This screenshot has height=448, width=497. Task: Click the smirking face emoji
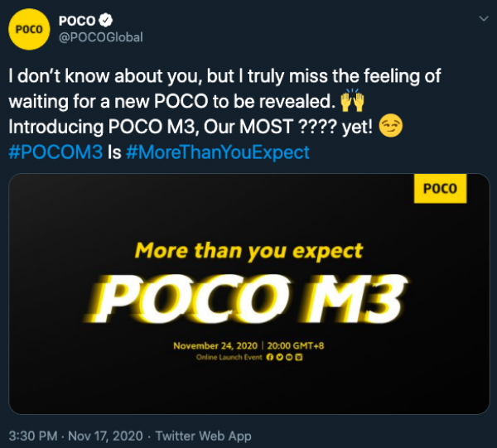coord(391,126)
